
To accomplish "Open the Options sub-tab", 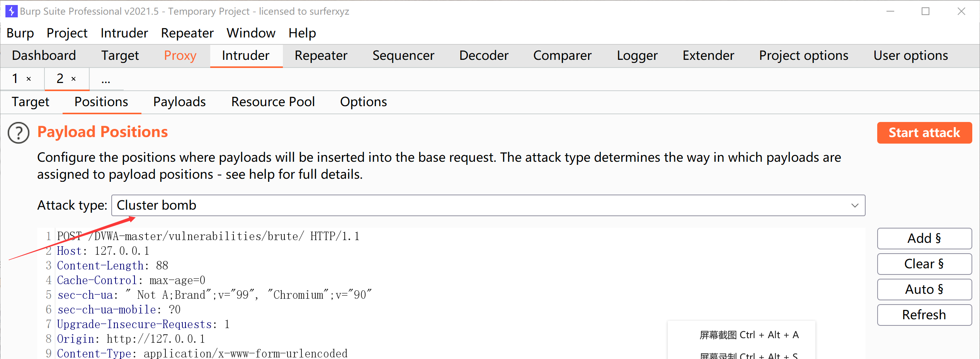I will coord(363,102).
